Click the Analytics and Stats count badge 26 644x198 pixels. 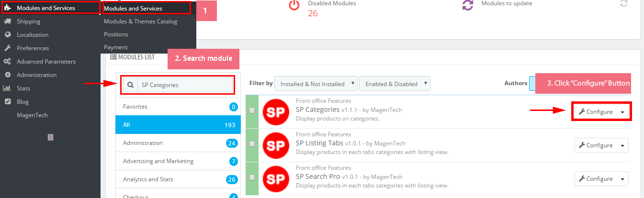coord(232,179)
